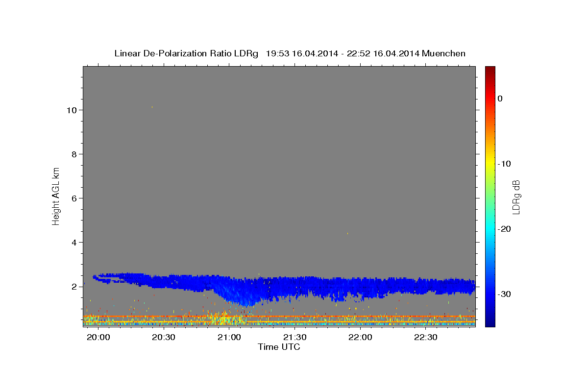This screenshot has width=588, height=392.
Task: Click the height tick label 2
Action: point(73,287)
